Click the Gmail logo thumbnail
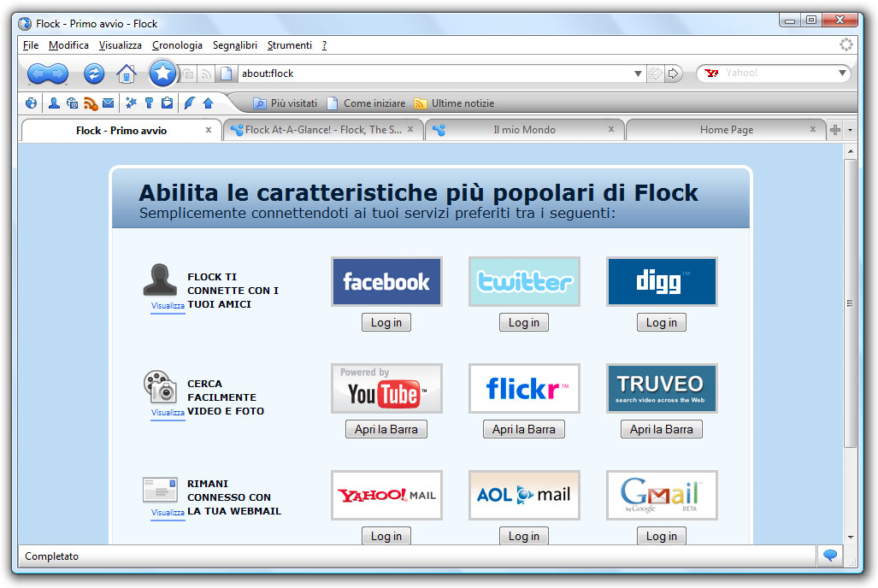The image size is (878, 588). [x=662, y=495]
